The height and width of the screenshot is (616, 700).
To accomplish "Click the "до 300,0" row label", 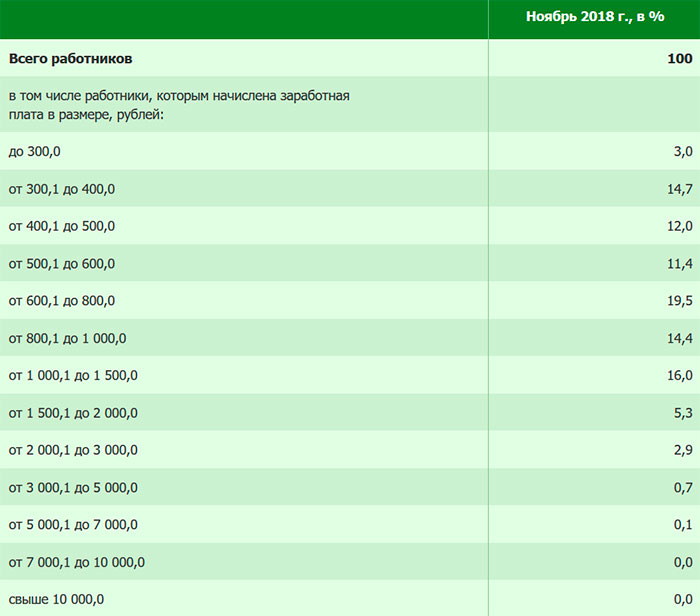I will click(35, 151).
